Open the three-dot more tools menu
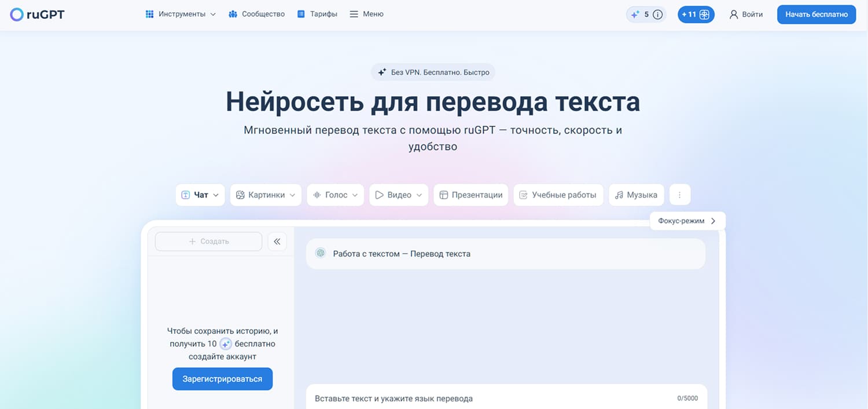Viewport: 868px width, 409px height. (x=679, y=195)
